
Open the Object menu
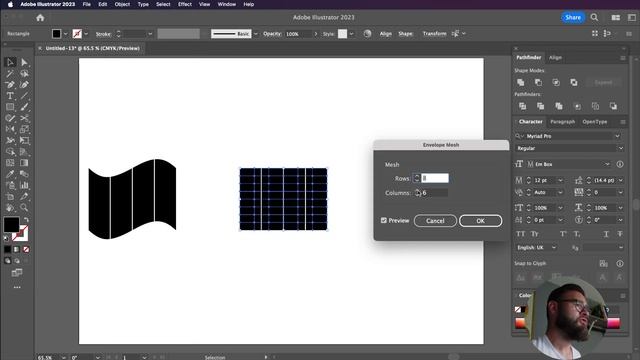tap(122, 4)
